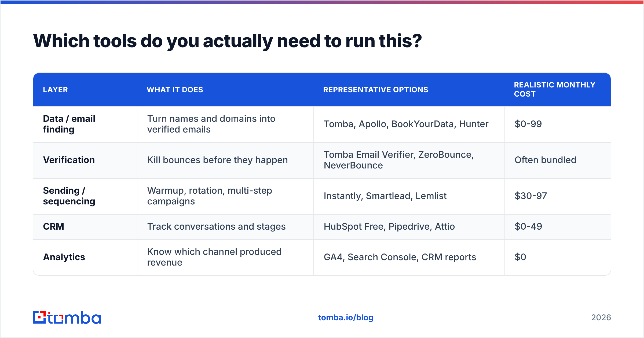
Task: Click the '$0' cost cell
Action: (558, 258)
